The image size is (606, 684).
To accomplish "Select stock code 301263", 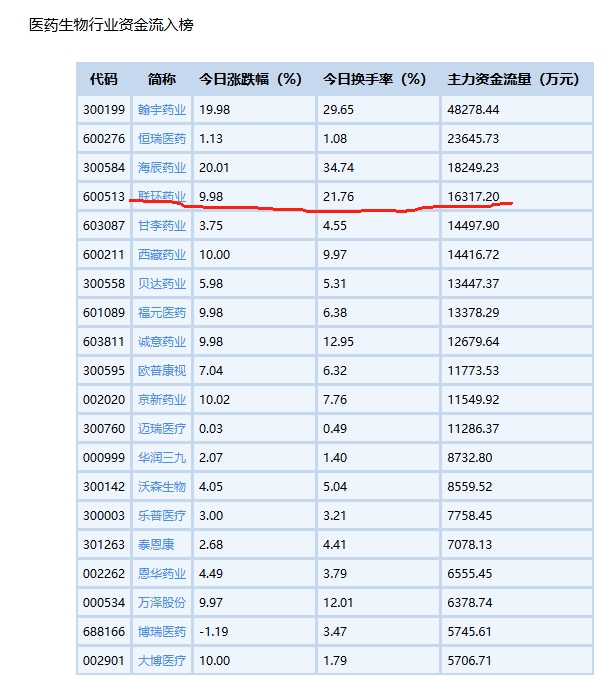I will coord(104,545).
